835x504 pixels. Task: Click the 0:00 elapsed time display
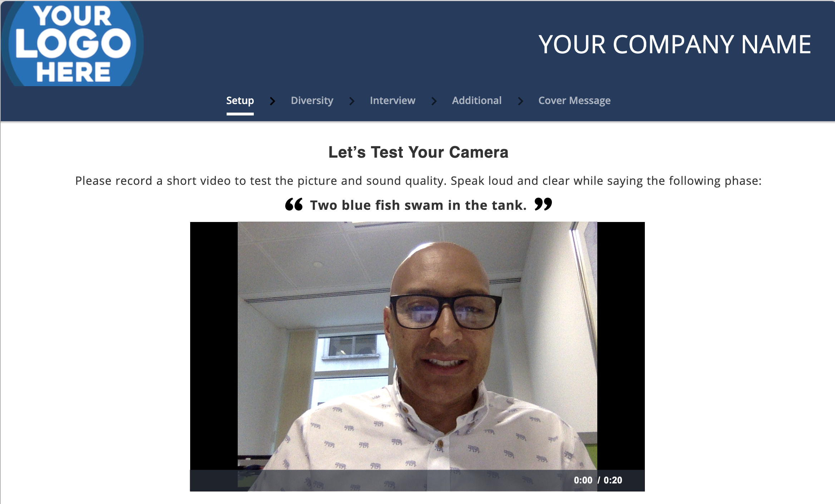pyautogui.click(x=583, y=480)
